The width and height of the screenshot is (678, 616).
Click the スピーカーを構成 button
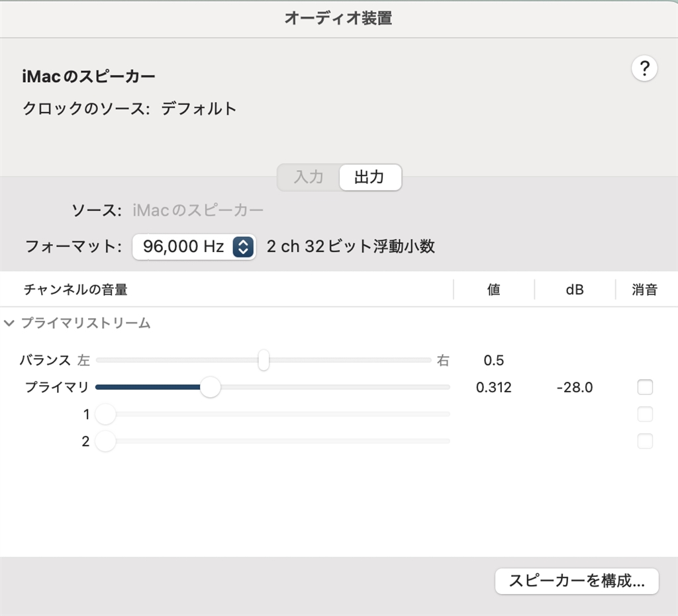(576, 581)
